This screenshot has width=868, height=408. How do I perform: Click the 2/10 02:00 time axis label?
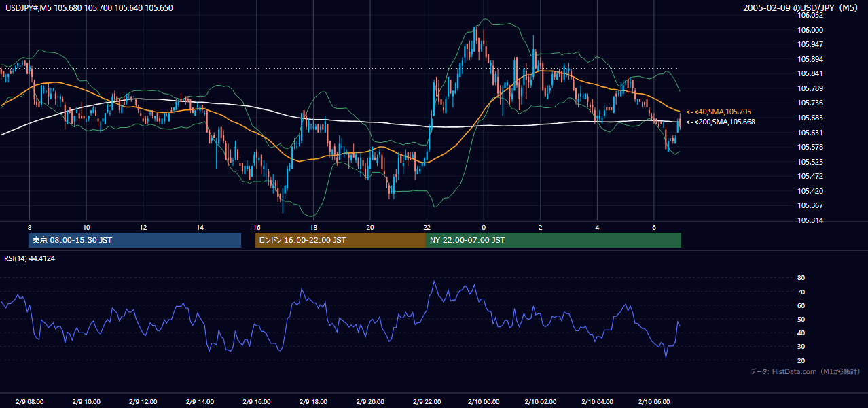[540, 402]
